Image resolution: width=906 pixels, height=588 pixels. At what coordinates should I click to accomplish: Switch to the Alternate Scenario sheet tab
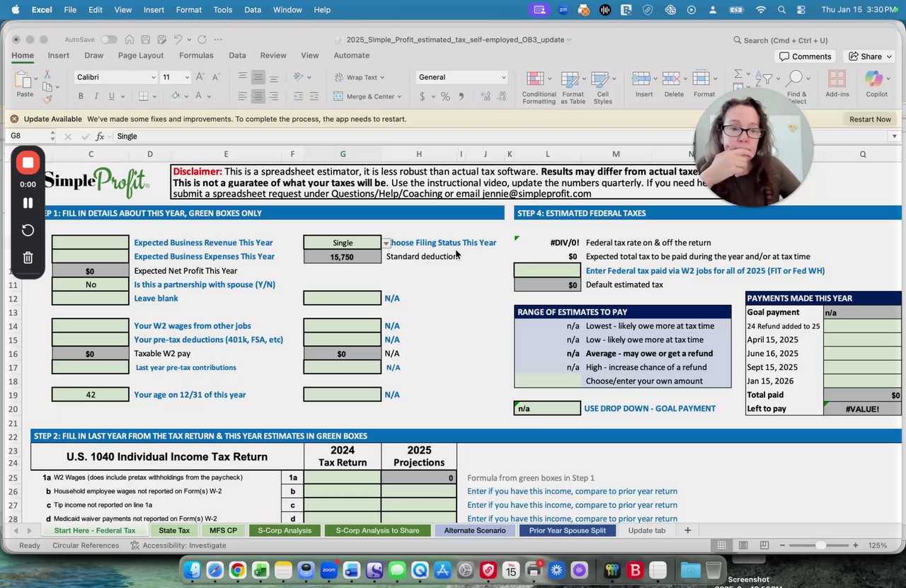coord(475,531)
